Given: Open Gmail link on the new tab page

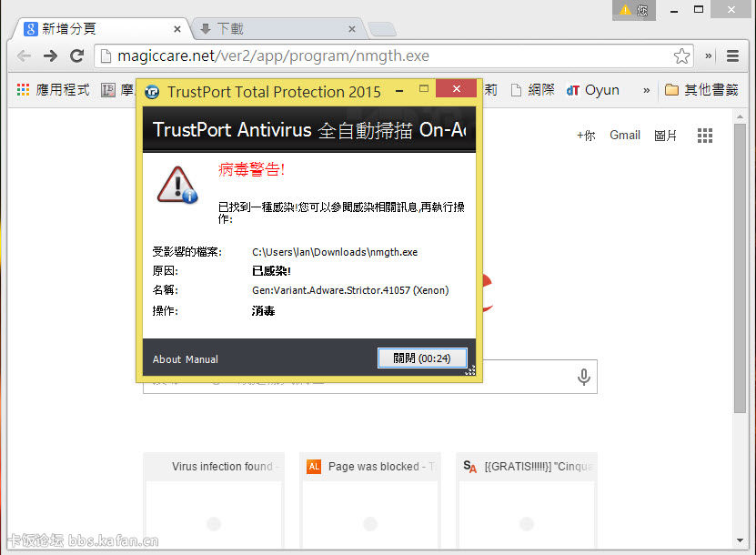Looking at the screenshot, I should tap(625, 135).
